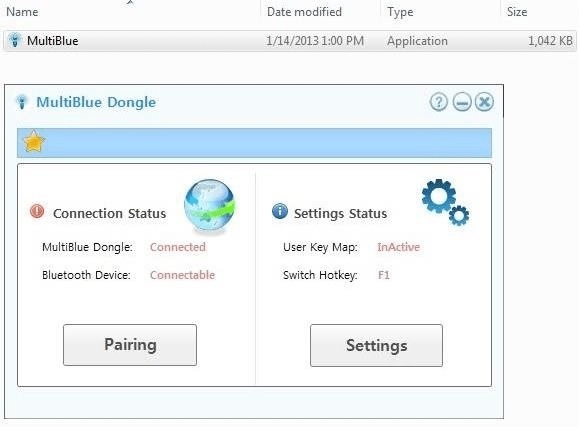579x427 pixels.
Task: Click the Connected status text
Action: (178, 247)
